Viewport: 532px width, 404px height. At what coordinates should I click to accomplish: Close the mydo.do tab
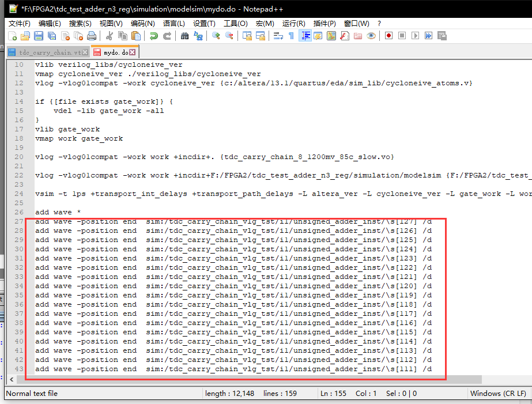point(132,51)
